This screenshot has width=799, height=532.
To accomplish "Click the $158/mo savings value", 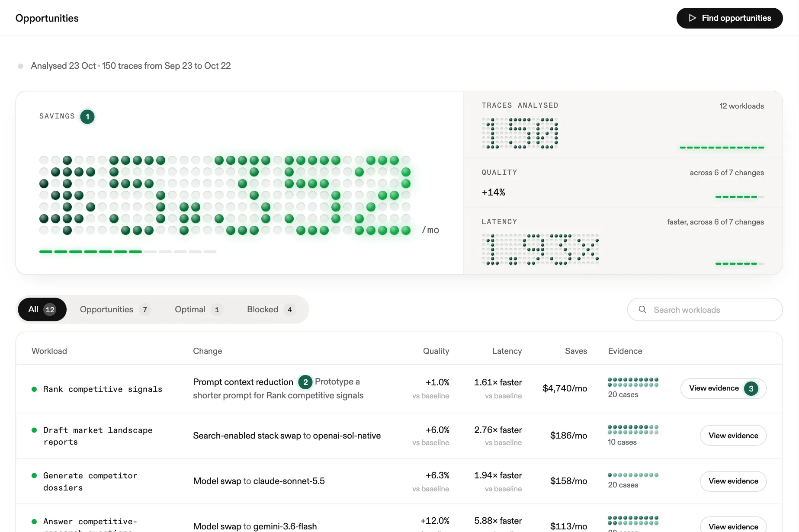I will (568, 481).
